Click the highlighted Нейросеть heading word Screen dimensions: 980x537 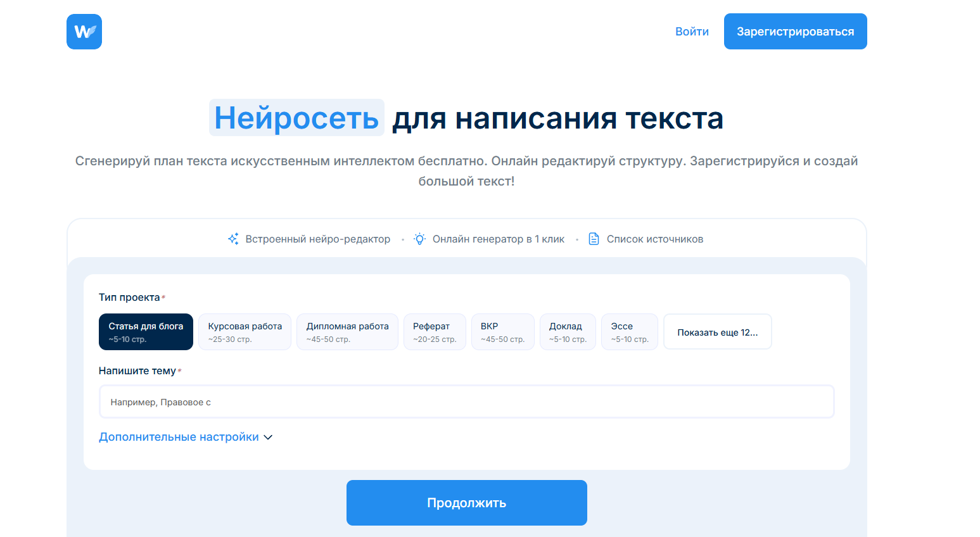tap(296, 118)
